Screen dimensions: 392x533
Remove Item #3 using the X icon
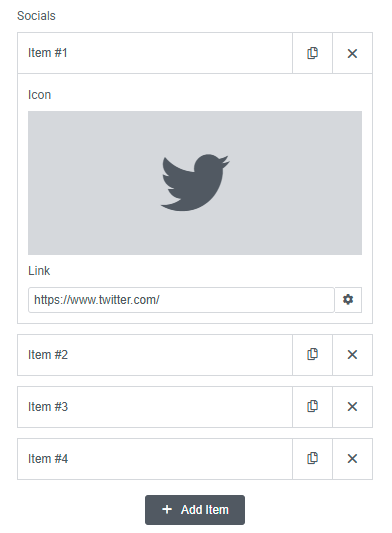coord(352,407)
